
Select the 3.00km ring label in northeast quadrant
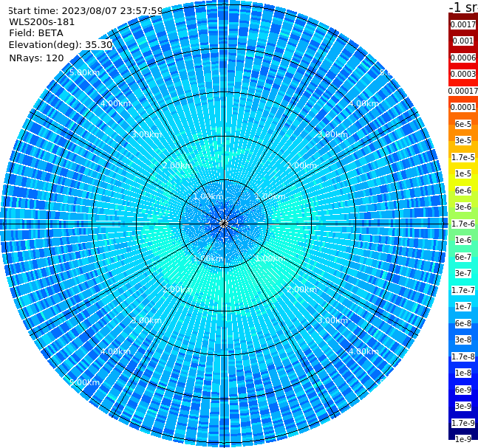point(332,134)
